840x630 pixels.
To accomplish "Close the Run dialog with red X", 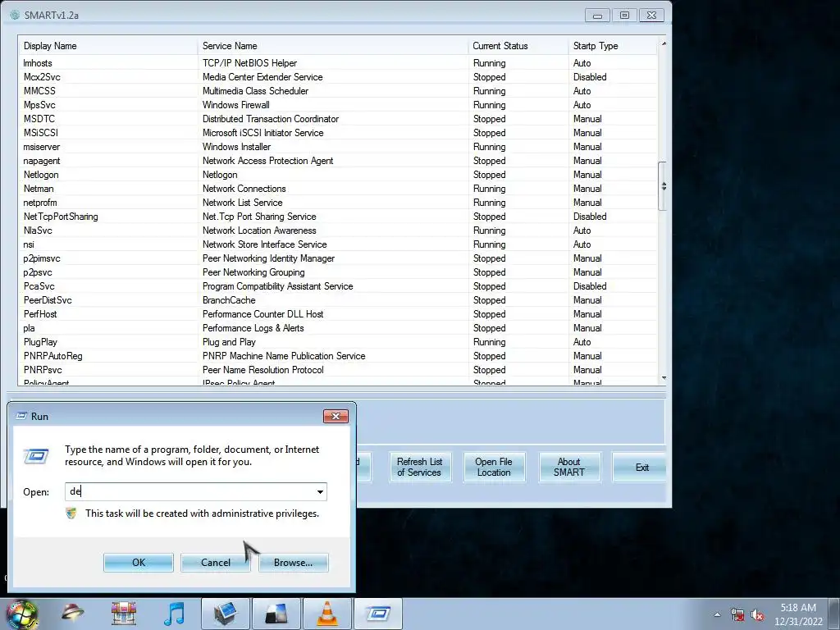I will tap(336, 416).
